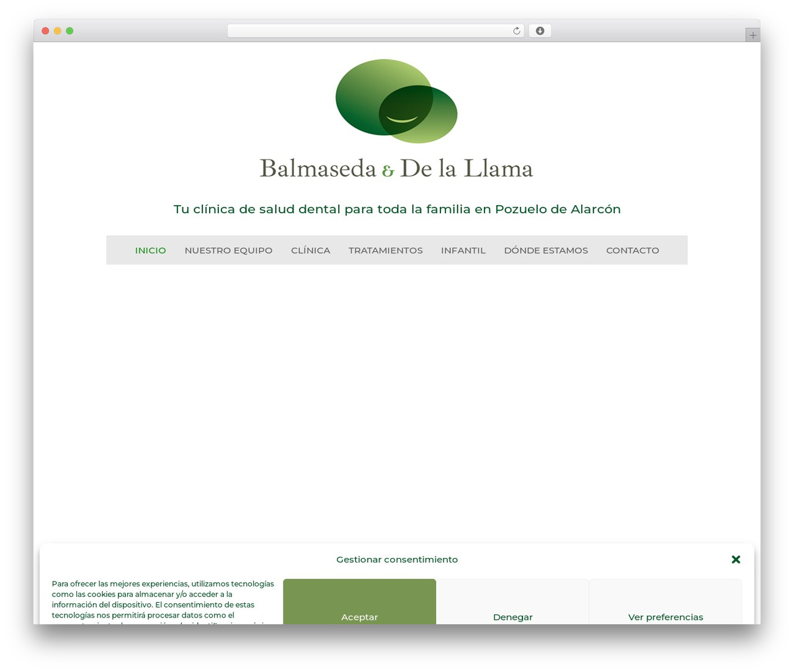Click the red window close button
The image size is (794, 672).
(45, 31)
